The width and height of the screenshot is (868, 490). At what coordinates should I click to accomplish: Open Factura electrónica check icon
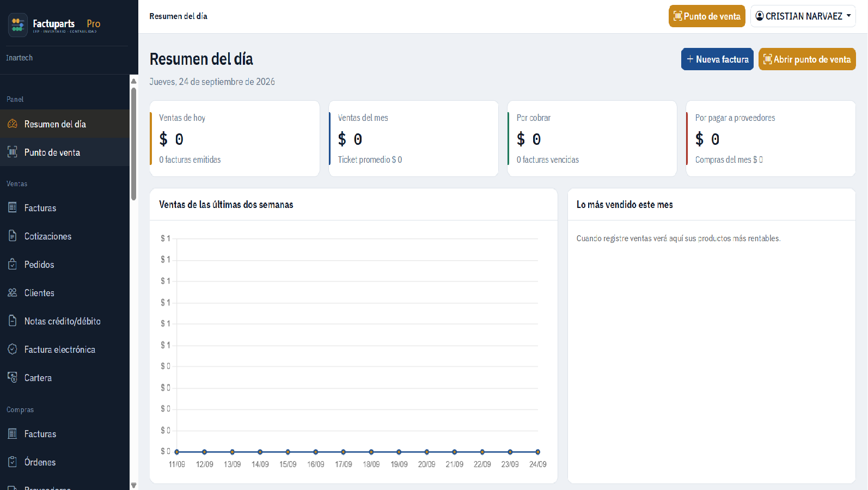[x=13, y=349]
